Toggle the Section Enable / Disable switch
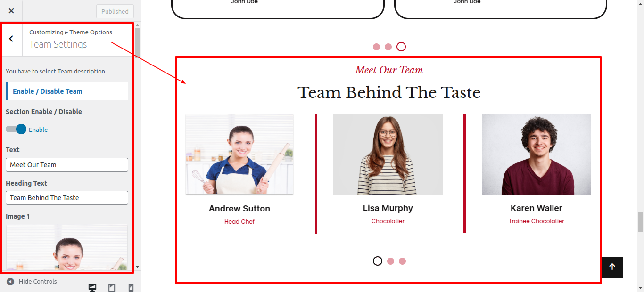Screen dimensions: 644x292 (16, 130)
